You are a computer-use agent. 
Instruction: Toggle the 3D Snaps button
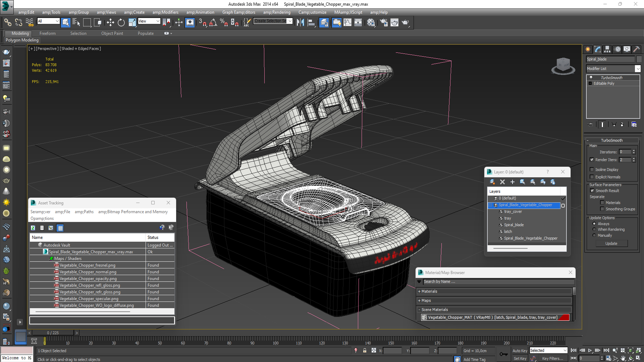[x=202, y=22]
